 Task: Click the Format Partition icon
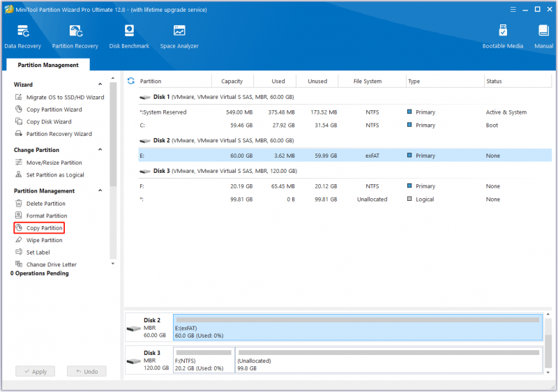coord(19,216)
